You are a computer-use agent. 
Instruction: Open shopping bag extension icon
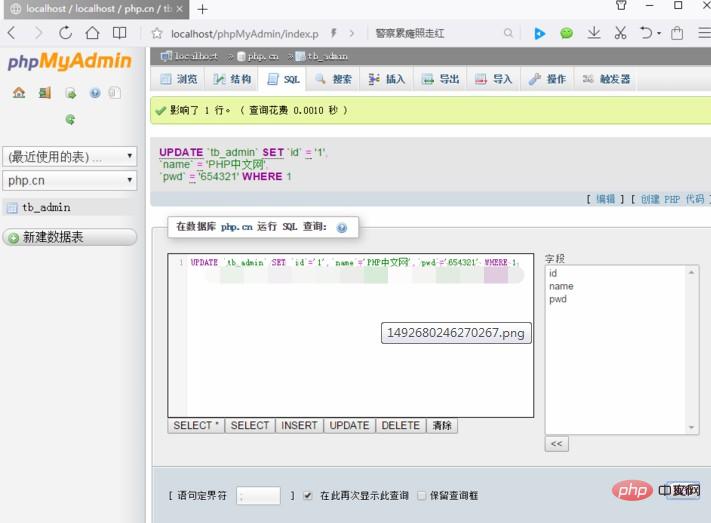(x=677, y=33)
